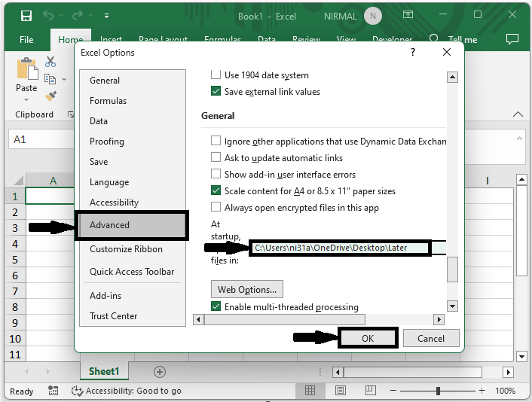Toggle Always open encrypted files in this app
Viewport: 532px width, 402px height.
[x=216, y=208]
